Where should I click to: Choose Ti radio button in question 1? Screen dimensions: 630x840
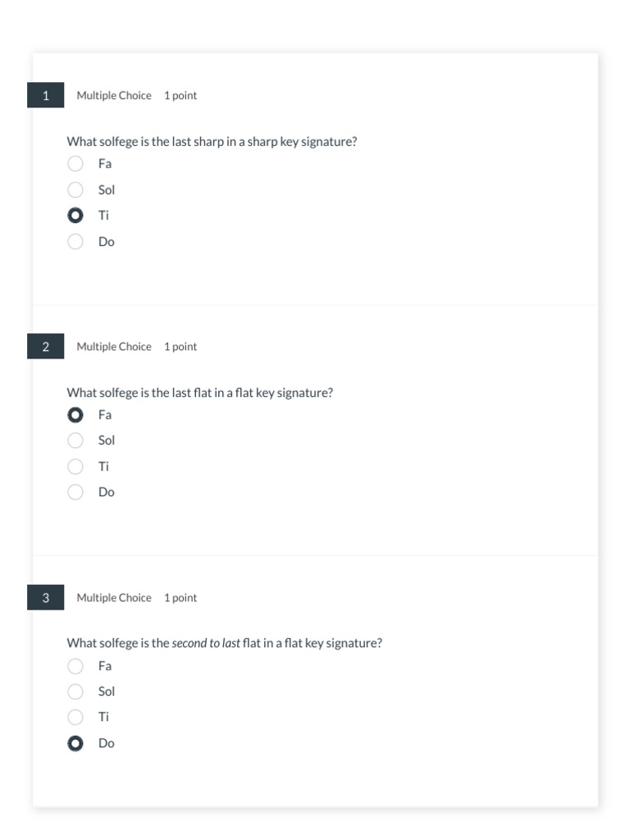tap(75, 216)
